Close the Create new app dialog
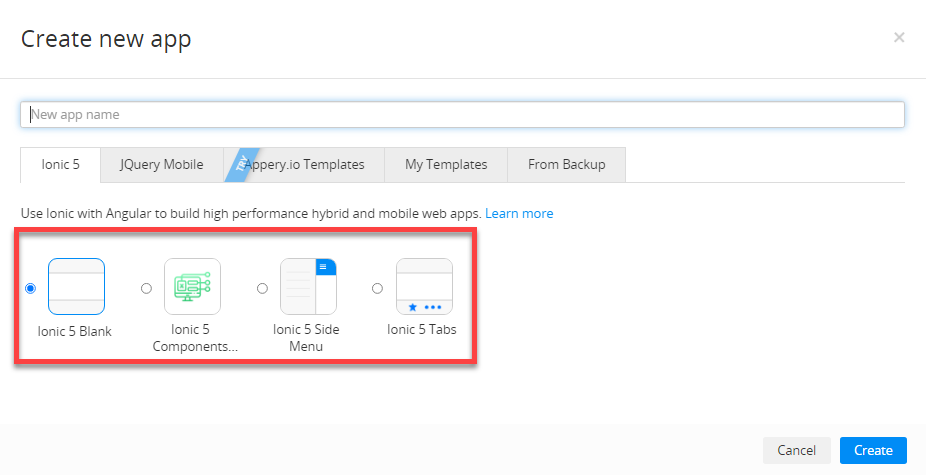 pos(899,38)
